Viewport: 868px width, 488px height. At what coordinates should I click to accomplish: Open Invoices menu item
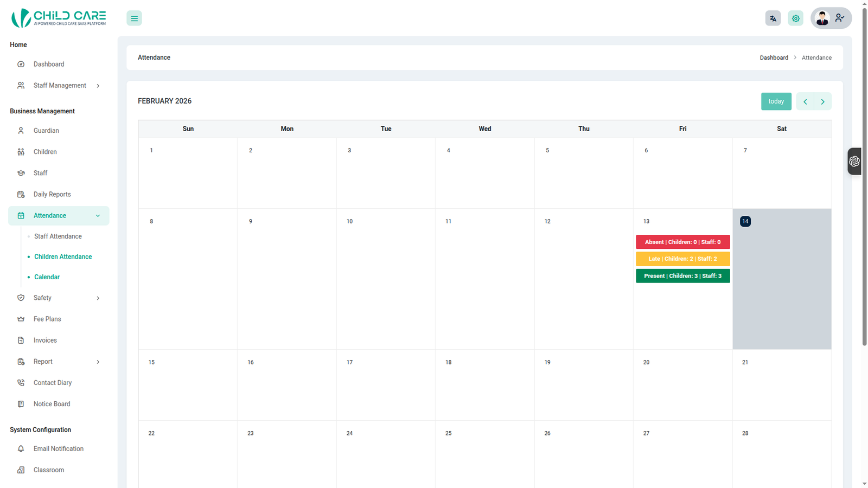tap(59, 340)
